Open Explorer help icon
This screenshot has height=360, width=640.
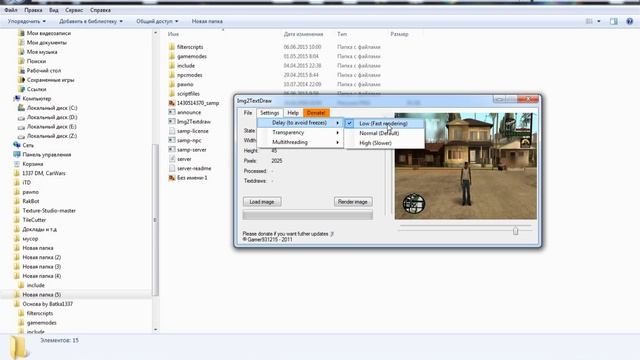click(x=629, y=21)
